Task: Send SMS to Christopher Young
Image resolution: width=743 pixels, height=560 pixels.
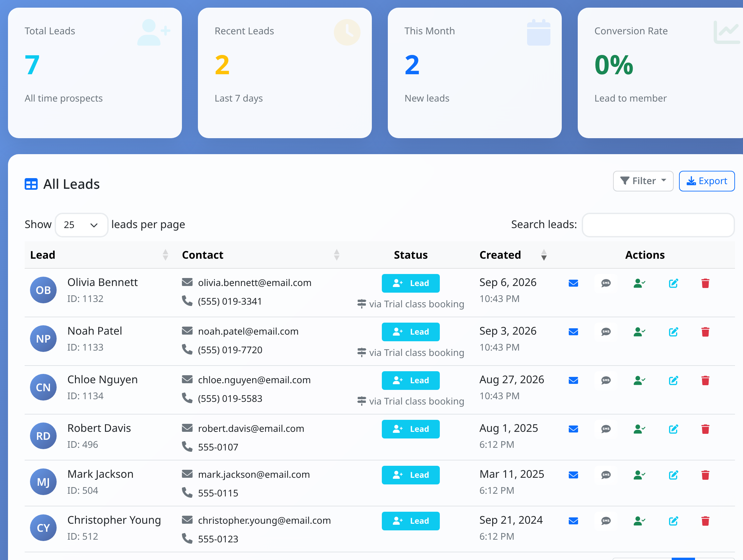Action: point(606,521)
